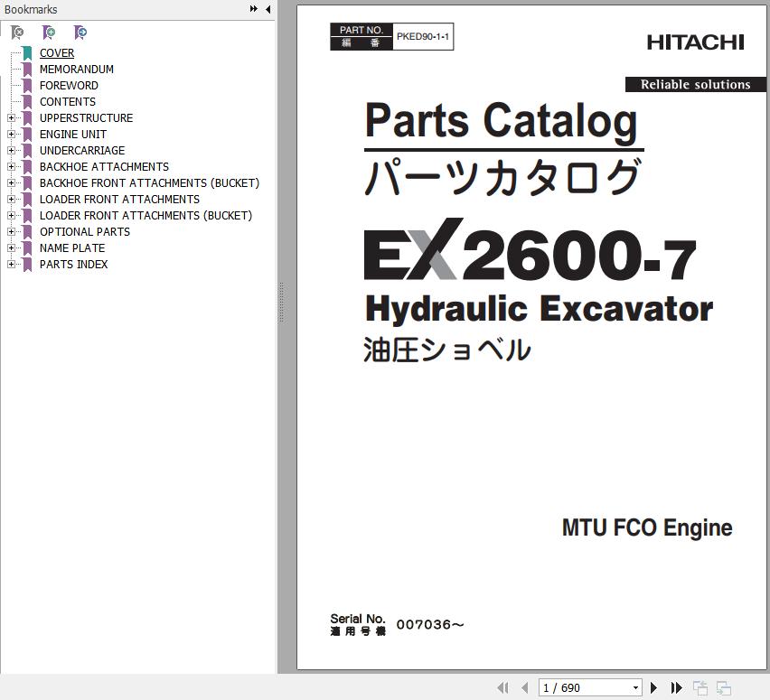
Task: Click the "MTU FCO Engine" text
Action: 647,528
